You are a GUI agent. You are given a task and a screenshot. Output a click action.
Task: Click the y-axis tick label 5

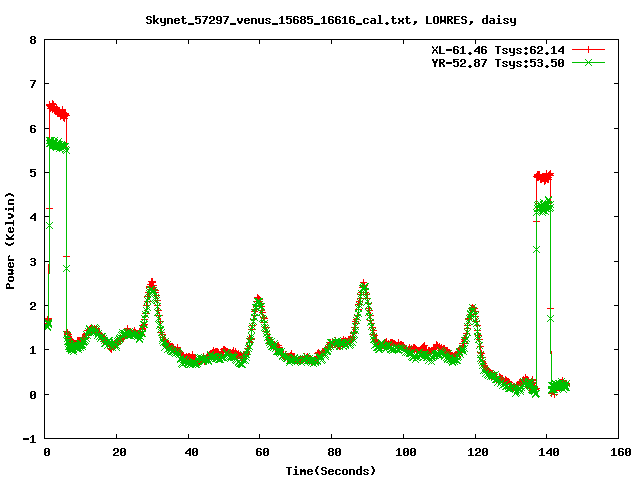[33, 173]
